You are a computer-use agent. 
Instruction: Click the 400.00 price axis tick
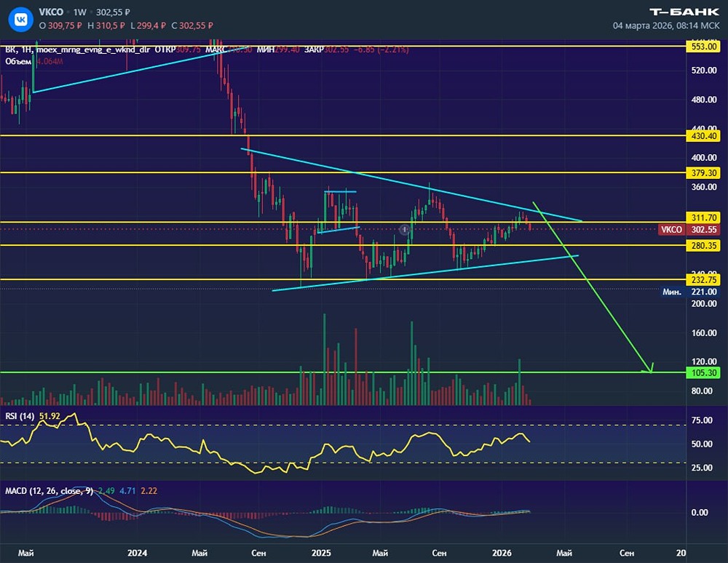(704, 158)
